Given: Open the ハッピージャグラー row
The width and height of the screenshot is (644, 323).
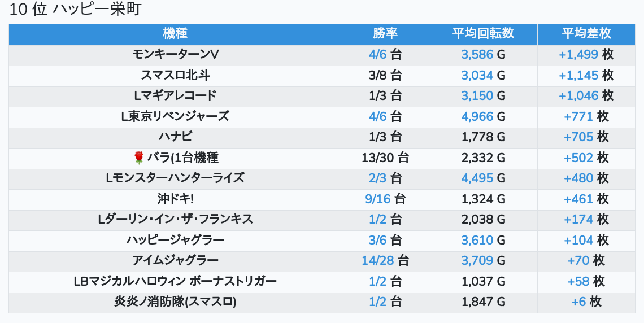Looking at the screenshot, I should (x=175, y=240).
